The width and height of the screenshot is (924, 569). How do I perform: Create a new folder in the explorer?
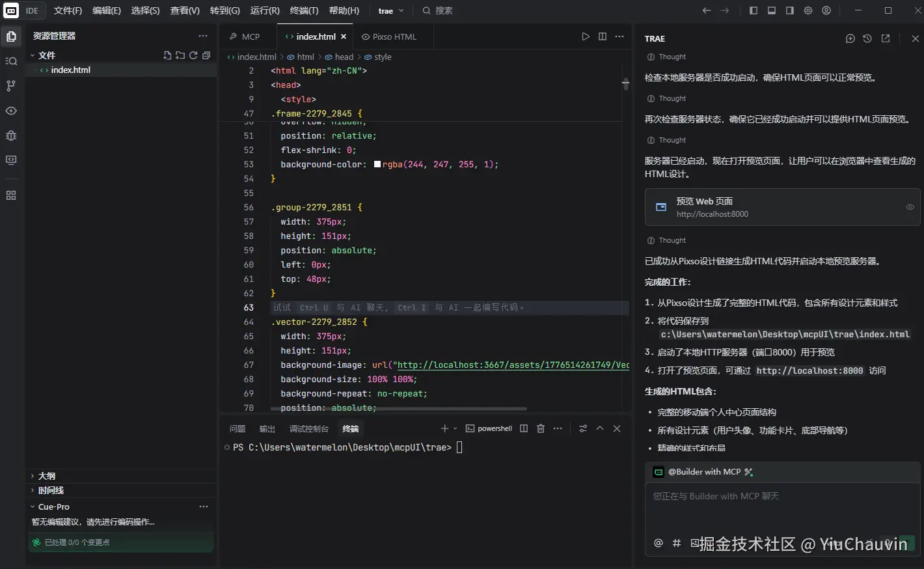point(180,55)
